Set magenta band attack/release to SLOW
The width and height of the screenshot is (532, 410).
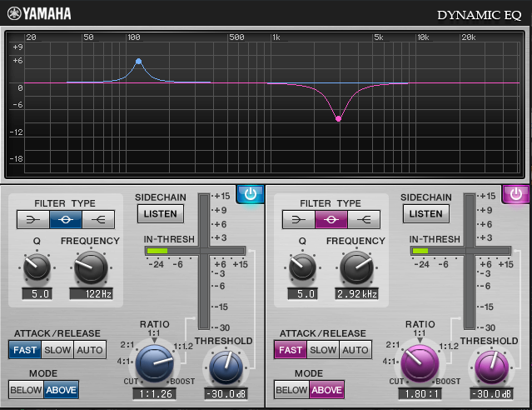click(x=323, y=350)
